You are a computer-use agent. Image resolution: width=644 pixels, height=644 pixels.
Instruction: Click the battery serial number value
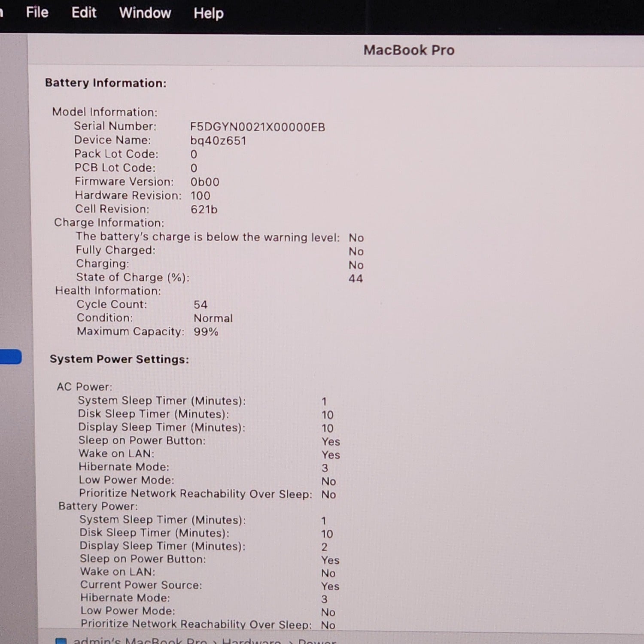pos(258,127)
